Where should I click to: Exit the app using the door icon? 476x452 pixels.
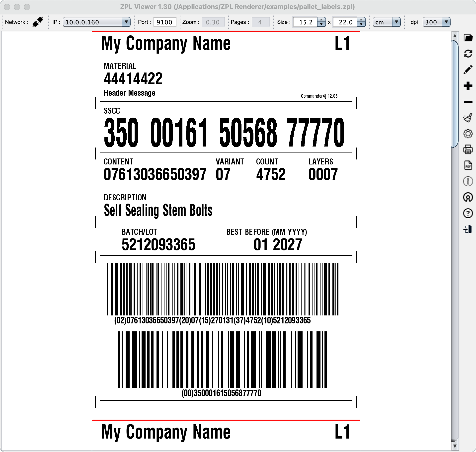pos(468,229)
